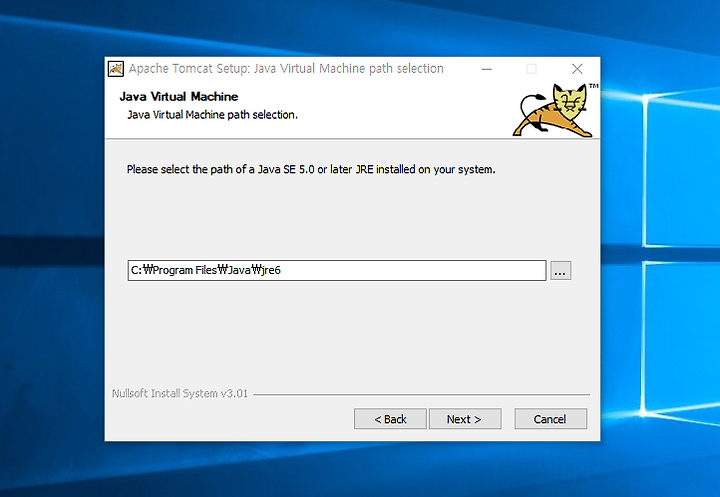Open the JRE path browse (...) button
The image size is (720, 497).
pyautogui.click(x=560, y=271)
